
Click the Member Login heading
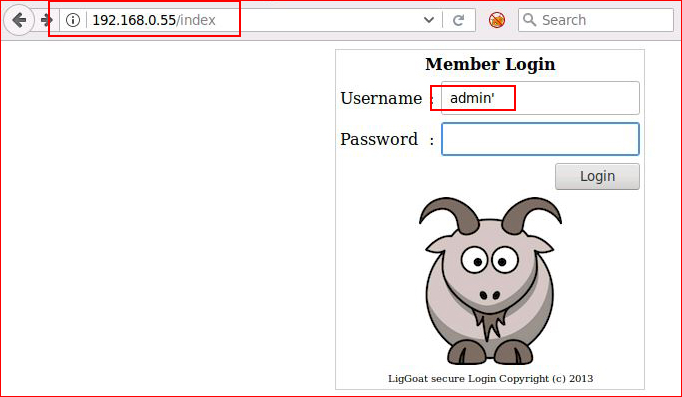490,64
